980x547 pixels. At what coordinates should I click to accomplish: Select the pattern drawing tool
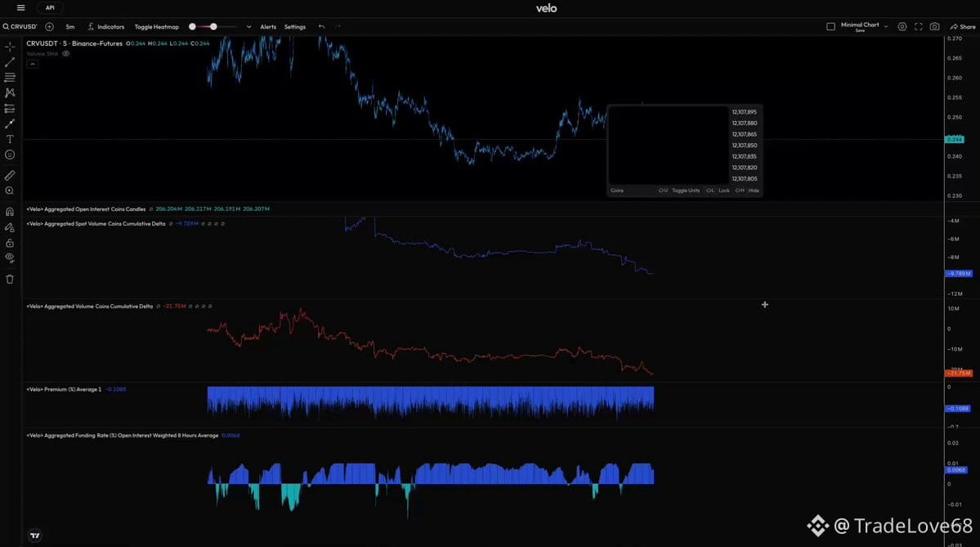pos(10,92)
